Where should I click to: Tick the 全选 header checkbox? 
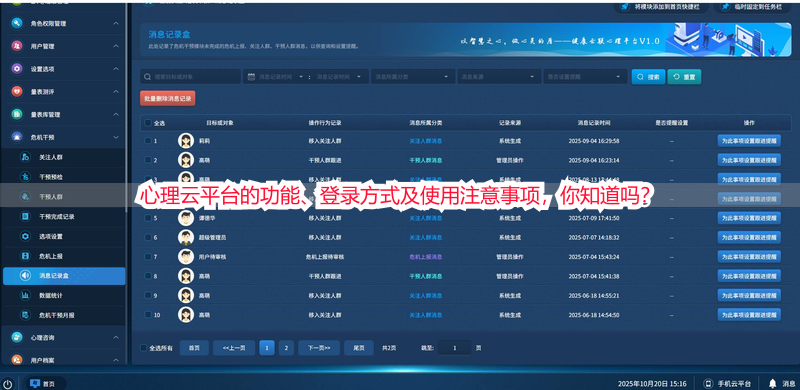click(x=148, y=123)
